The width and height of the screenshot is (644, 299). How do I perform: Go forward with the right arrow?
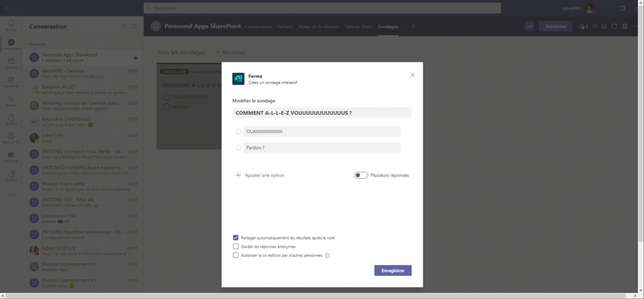tap(16, 8)
